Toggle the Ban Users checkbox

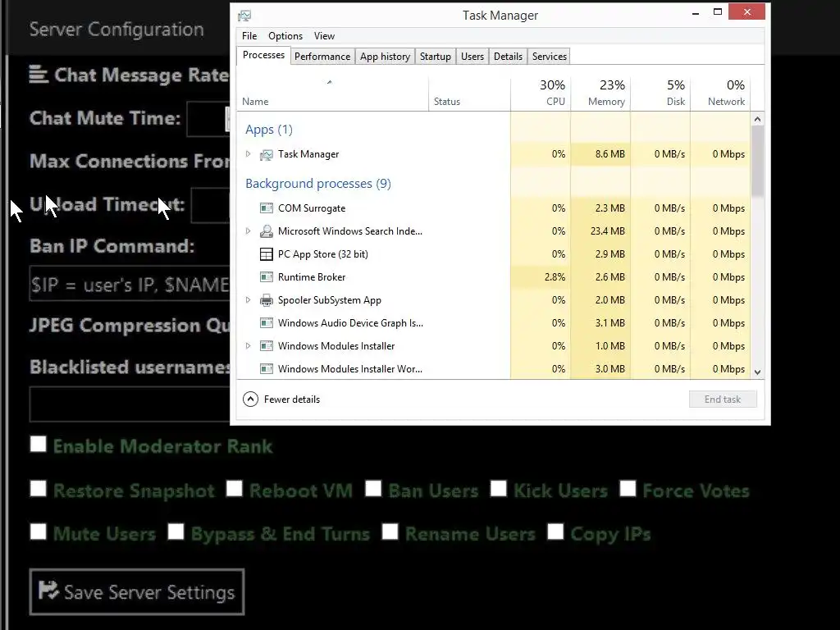[x=373, y=489]
